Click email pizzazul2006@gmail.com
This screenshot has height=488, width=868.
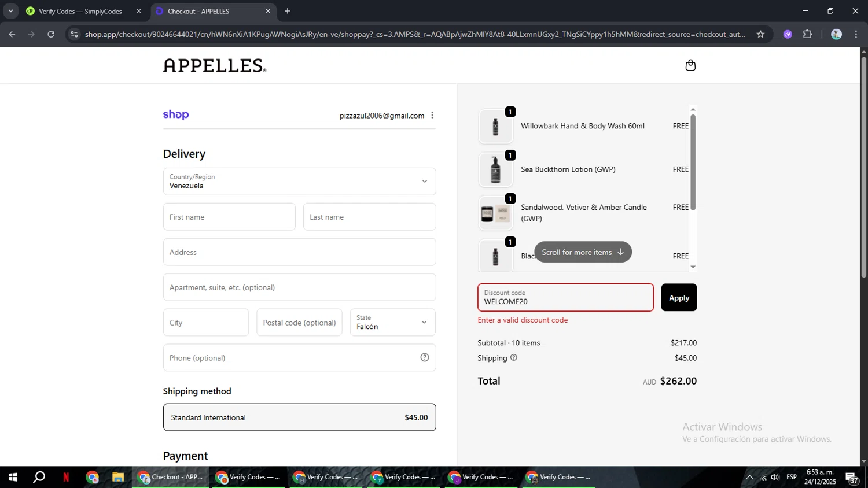[382, 116]
